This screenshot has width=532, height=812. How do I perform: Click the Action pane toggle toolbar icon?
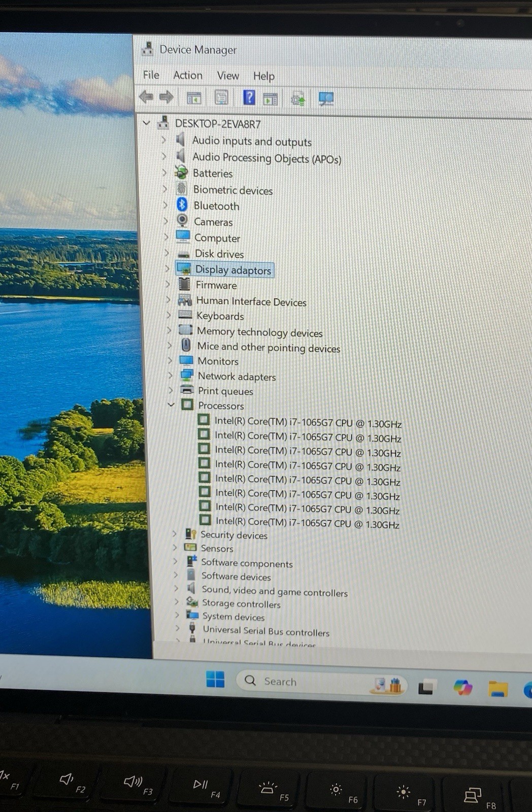coord(271,98)
